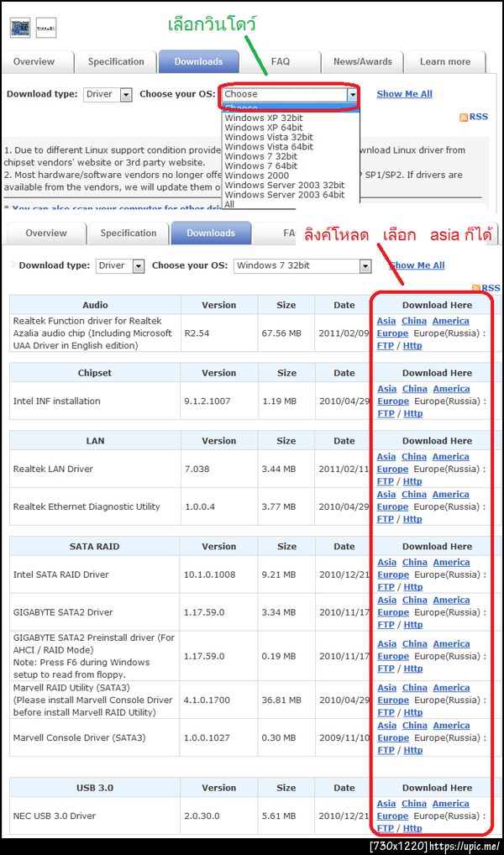Download Intel SATA RAID Driver from Asia

click(386, 563)
